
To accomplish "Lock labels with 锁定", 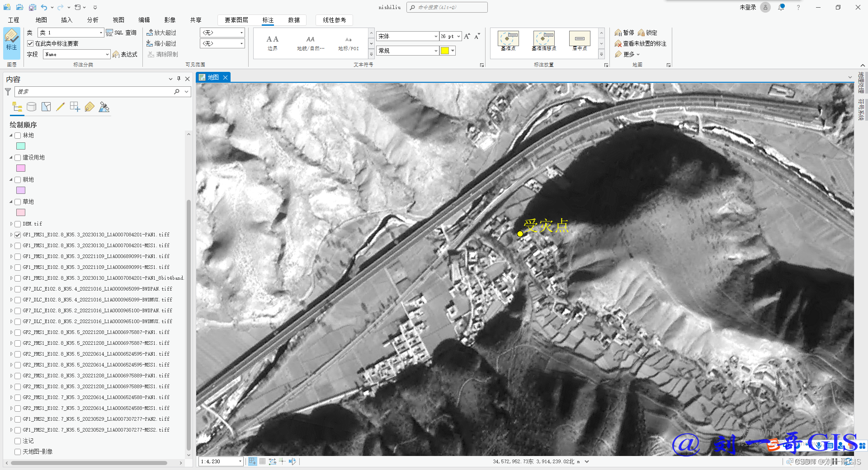I will click(647, 33).
